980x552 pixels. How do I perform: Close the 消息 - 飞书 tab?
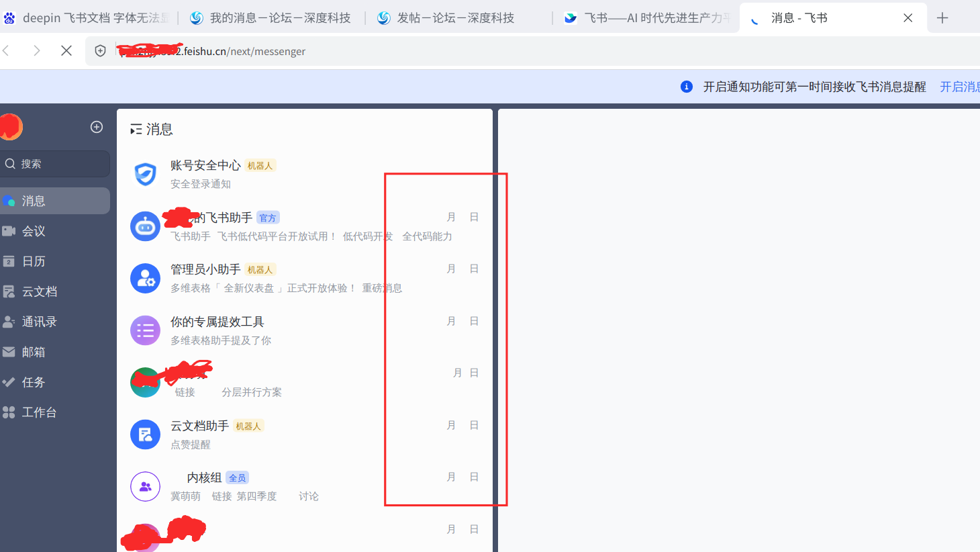[908, 18]
